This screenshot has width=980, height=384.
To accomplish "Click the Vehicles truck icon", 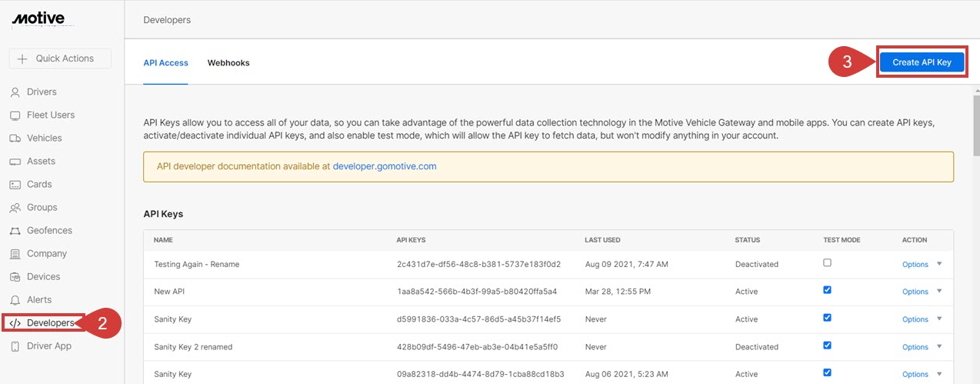I will (x=15, y=139).
